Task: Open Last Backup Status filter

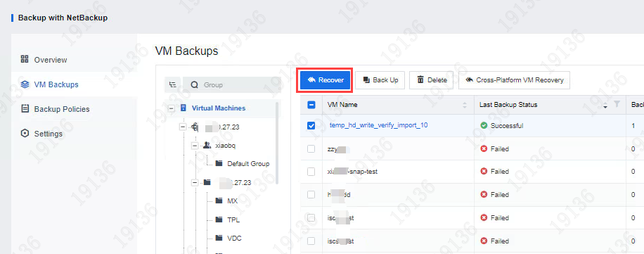Action: (x=617, y=105)
